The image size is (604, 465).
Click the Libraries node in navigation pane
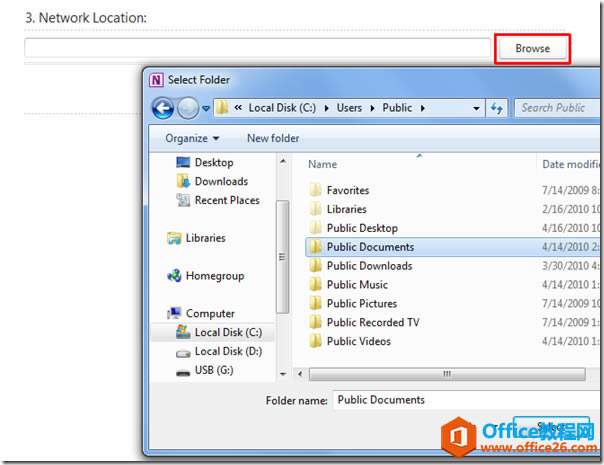[205, 238]
